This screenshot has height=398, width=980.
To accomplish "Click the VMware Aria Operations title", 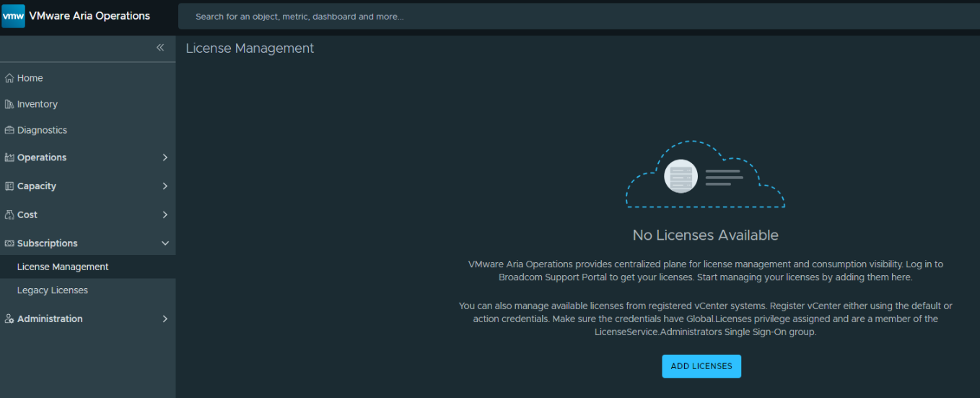I will tap(89, 16).
